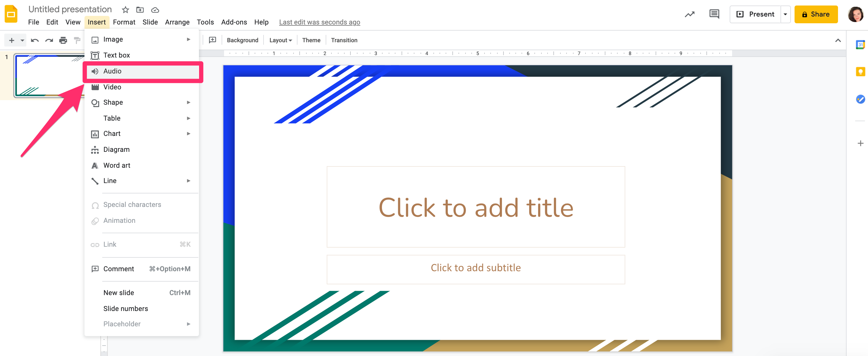This screenshot has width=868, height=356.
Task: Click the Video insert icon
Action: coord(95,87)
